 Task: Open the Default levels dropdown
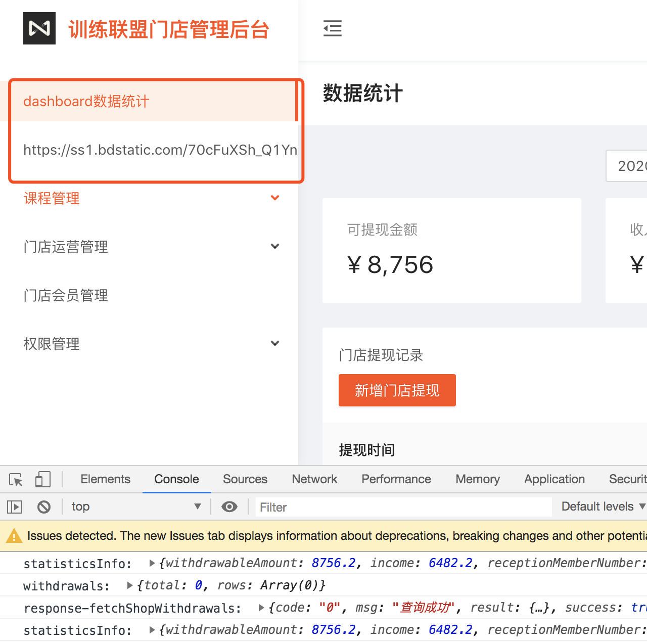tap(604, 507)
